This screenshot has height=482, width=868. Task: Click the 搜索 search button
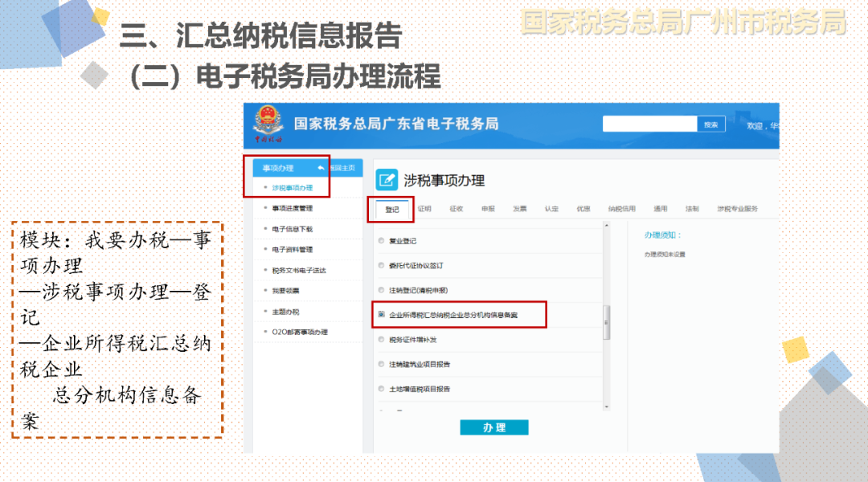click(710, 124)
